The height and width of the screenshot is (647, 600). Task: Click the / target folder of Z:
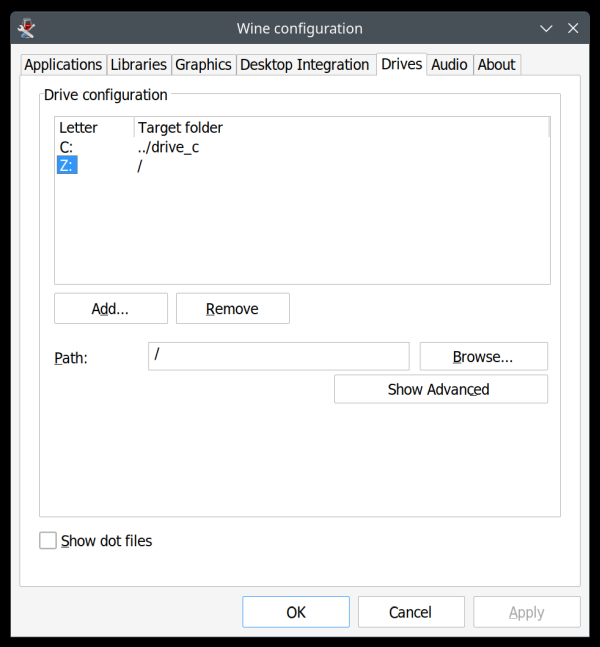(140, 166)
